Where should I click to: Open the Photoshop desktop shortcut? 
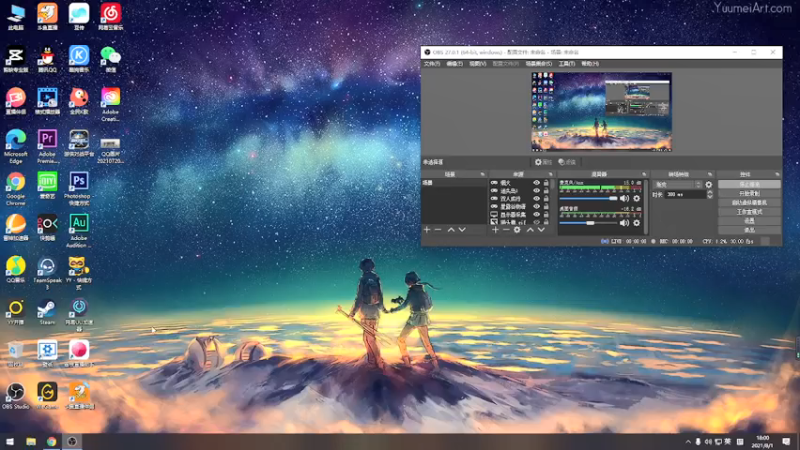point(78,187)
